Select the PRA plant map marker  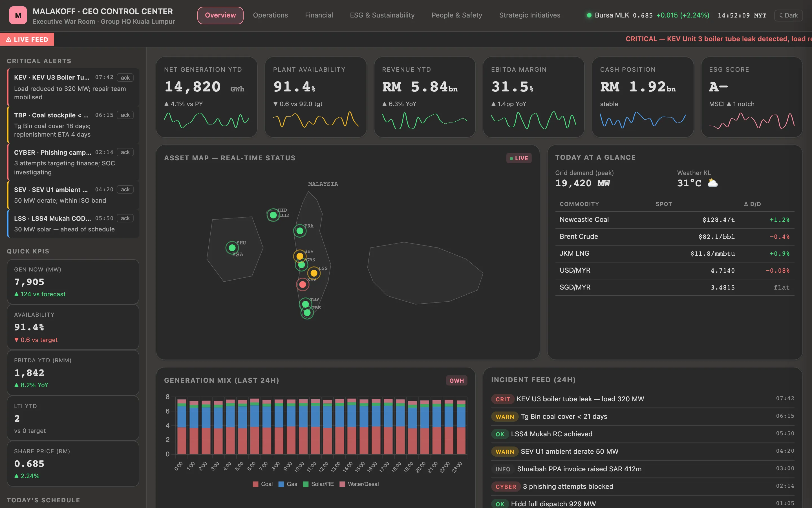pos(300,231)
